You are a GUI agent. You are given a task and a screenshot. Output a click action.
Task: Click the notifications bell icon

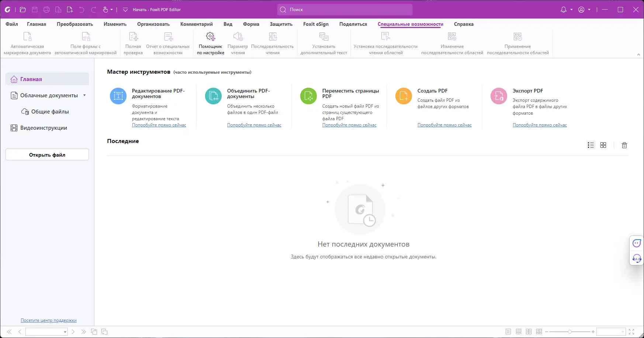[x=564, y=10]
